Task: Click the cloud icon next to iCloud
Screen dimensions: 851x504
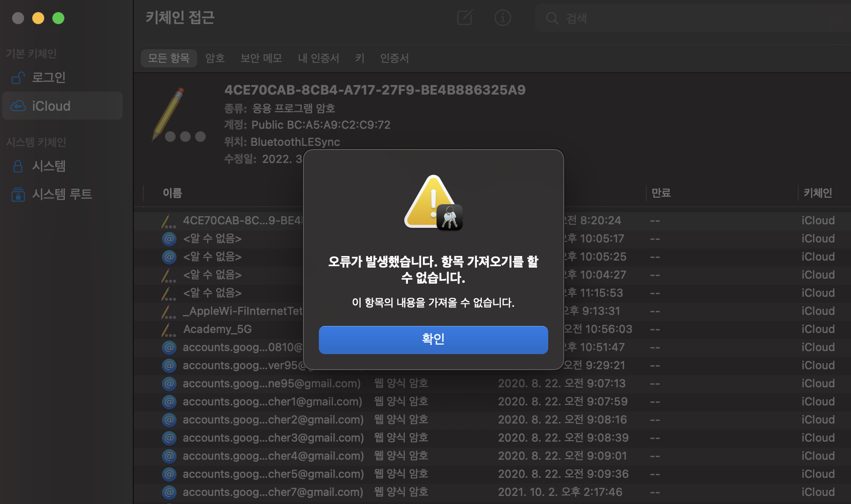Action: pos(18,106)
